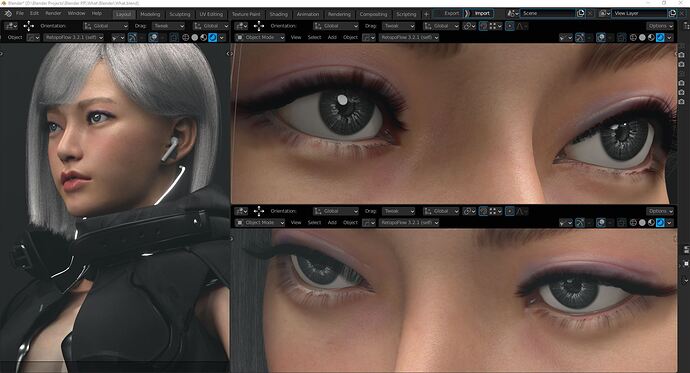Screen dimensions: 690x373
Task: Select material preview shading in the left viewport
Action: (x=203, y=37)
